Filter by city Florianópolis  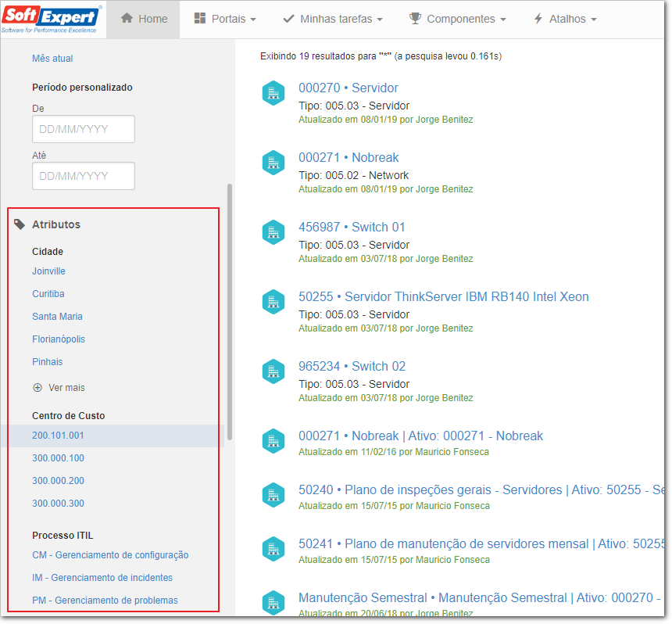click(59, 339)
